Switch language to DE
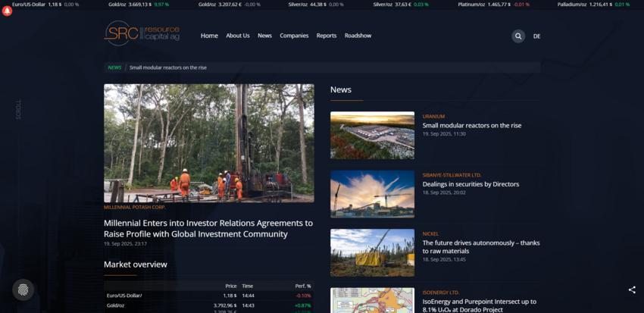Viewport: 644px width, 313px height. (536, 36)
